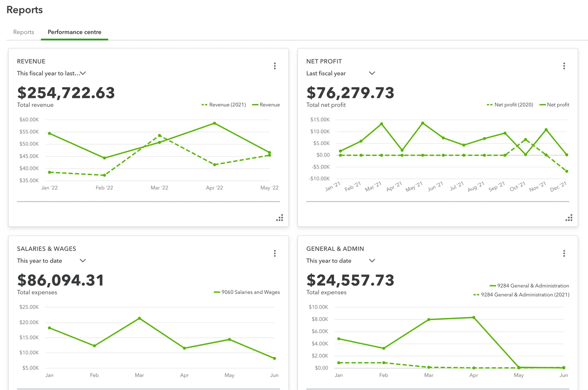Image resolution: width=588 pixels, height=390 pixels.
Task: Click the Apr '22 revenue peak data point
Action: [x=214, y=123]
